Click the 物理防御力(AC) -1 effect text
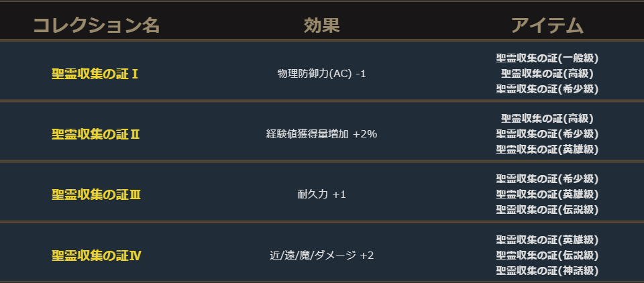This screenshot has height=283, width=644. (321, 73)
